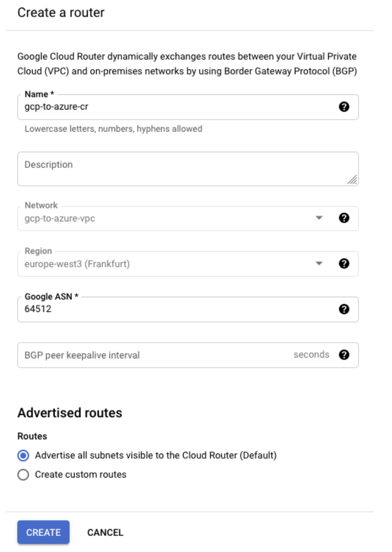Click the Google ASN help icon

click(x=344, y=309)
